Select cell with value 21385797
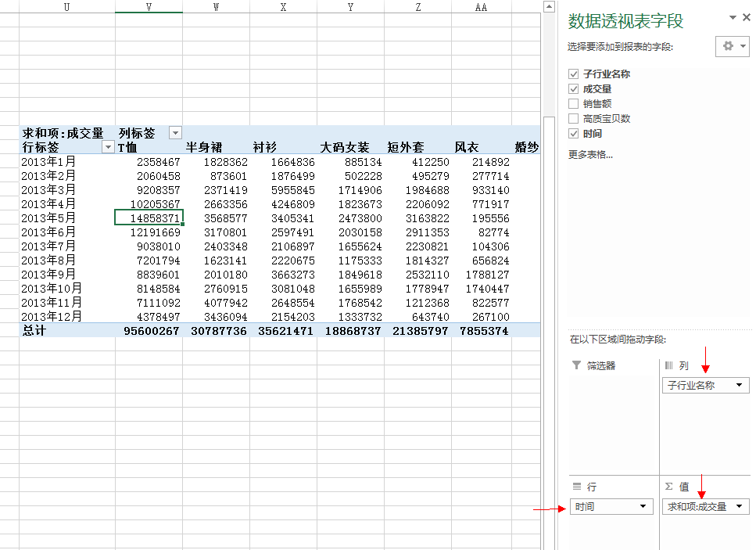756x550 pixels. pyautogui.click(x=418, y=330)
